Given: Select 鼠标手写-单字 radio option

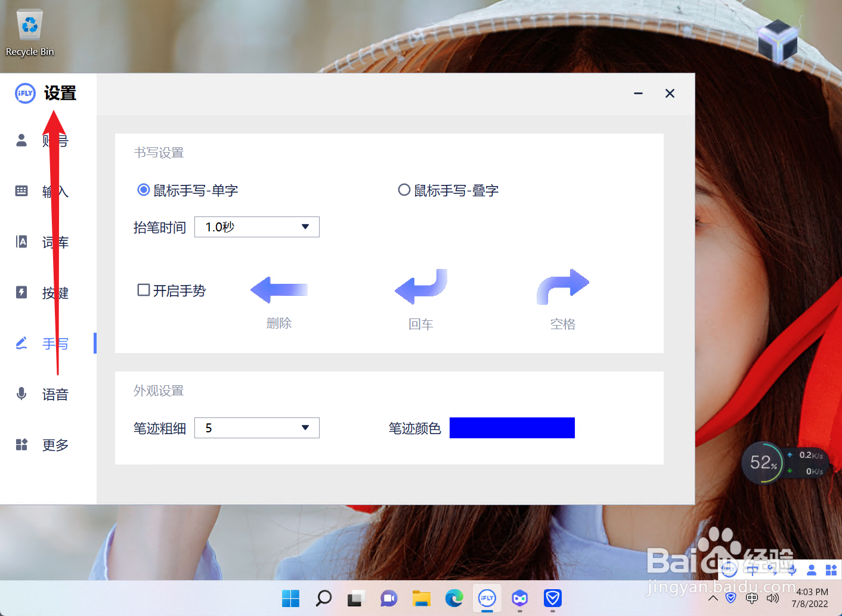Looking at the screenshot, I should (188, 190).
